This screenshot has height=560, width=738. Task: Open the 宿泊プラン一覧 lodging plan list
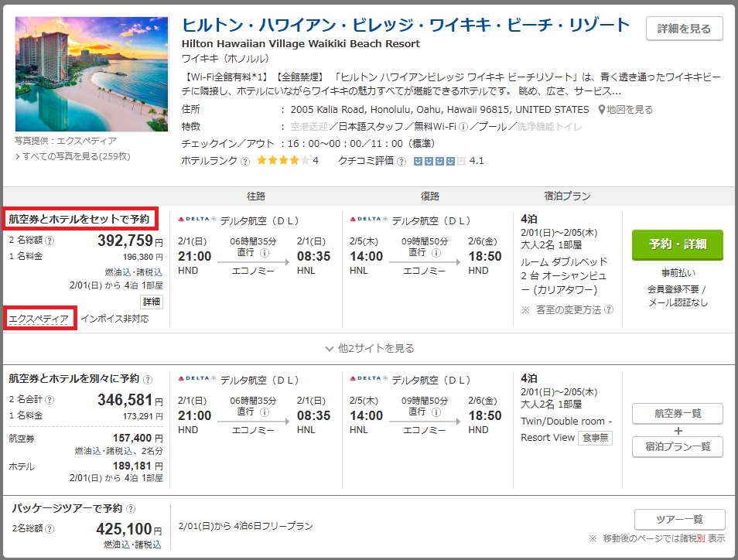(677, 446)
